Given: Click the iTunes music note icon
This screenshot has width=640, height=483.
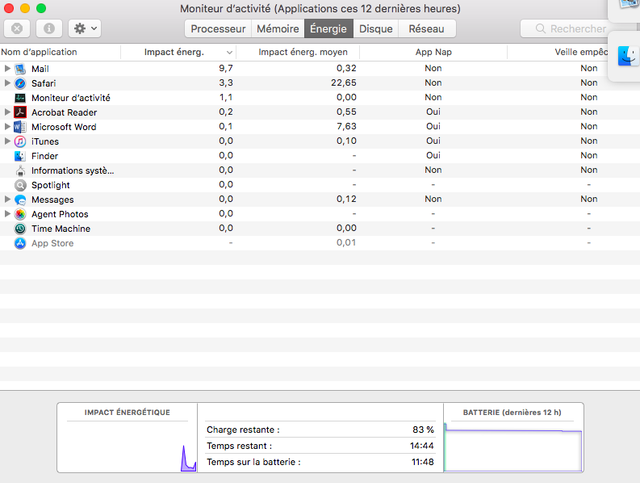Looking at the screenshot, I should pyautogui.click(x=20, y=142).
